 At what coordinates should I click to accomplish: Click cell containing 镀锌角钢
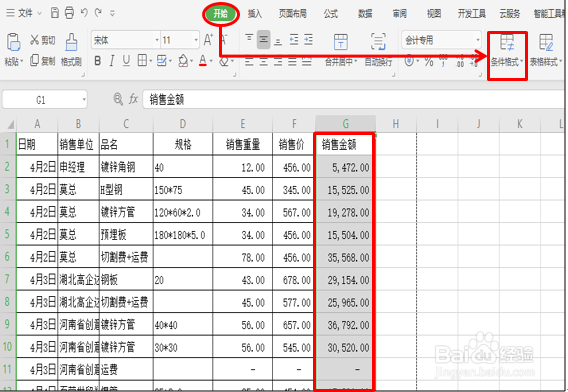tap(126, 167)
